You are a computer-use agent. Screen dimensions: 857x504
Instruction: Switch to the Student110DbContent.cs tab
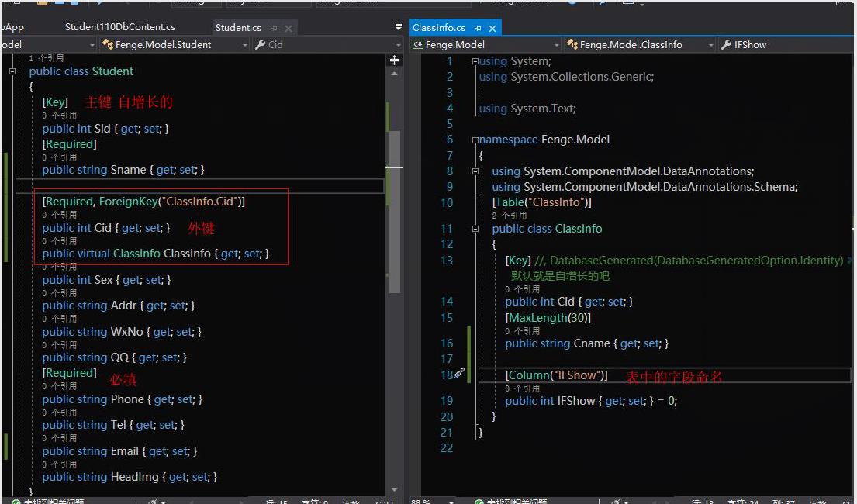point(120,26)
